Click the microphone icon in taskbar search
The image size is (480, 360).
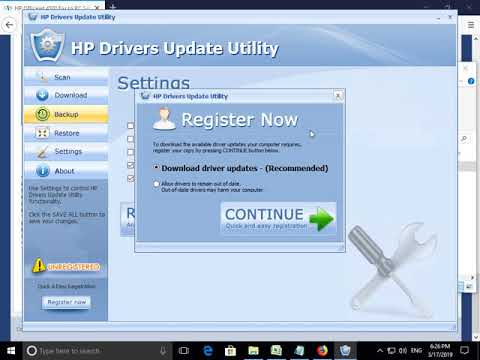coord(163,351)
